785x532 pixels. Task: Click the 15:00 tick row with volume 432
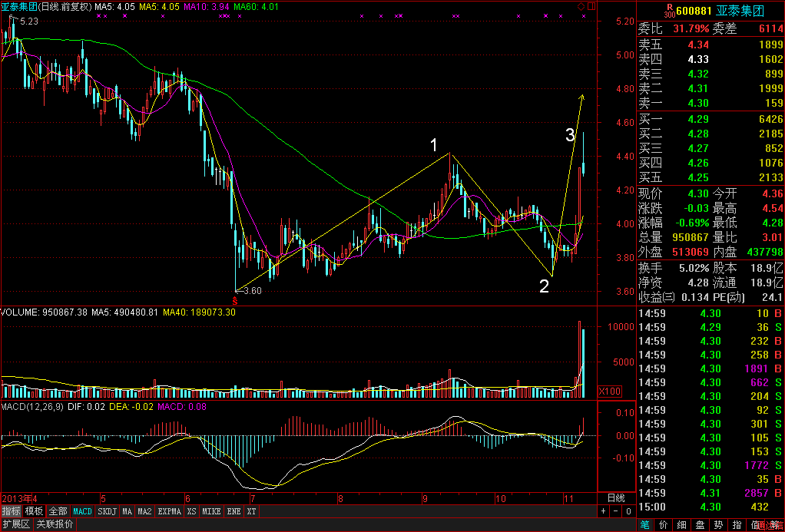710,507
